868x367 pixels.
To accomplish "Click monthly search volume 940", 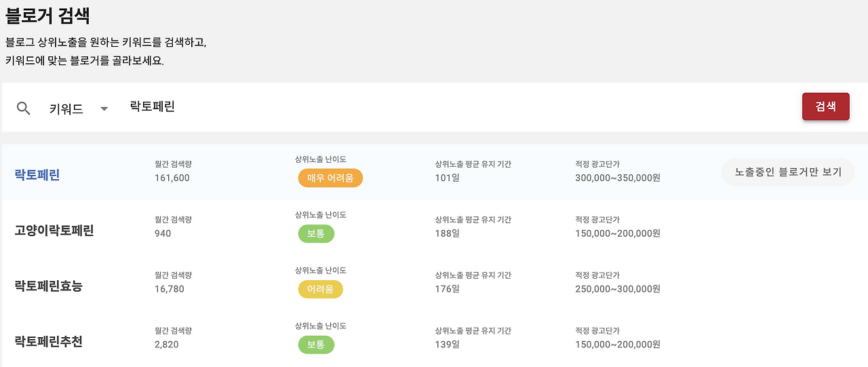I will [x=163, y=233].
